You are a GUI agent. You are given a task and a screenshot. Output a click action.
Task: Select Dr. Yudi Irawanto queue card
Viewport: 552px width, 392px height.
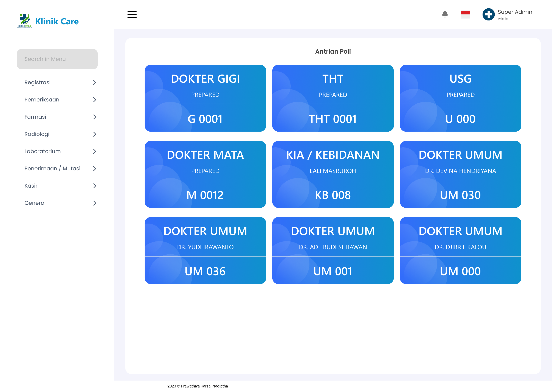click(205, 250)
